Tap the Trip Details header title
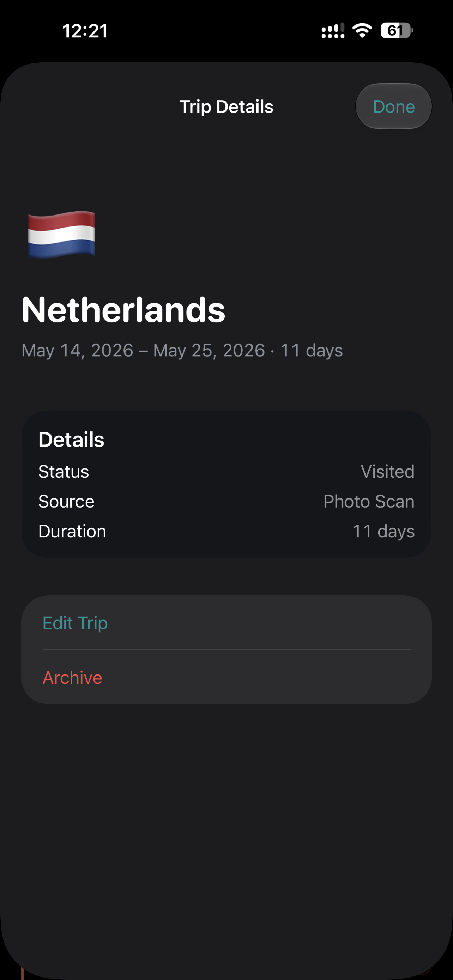 tap(226, 107)
